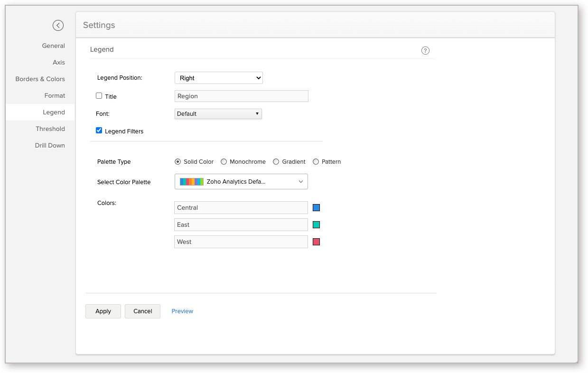Open the West color picker square

tap(316, 242)
